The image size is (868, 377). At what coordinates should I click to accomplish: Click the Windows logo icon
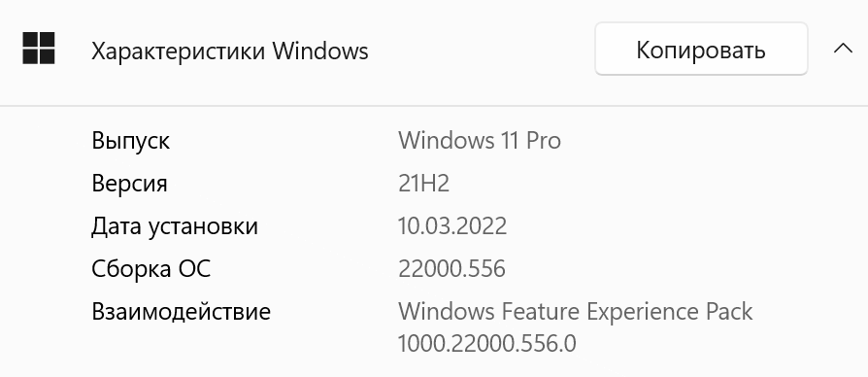[39, 49]
